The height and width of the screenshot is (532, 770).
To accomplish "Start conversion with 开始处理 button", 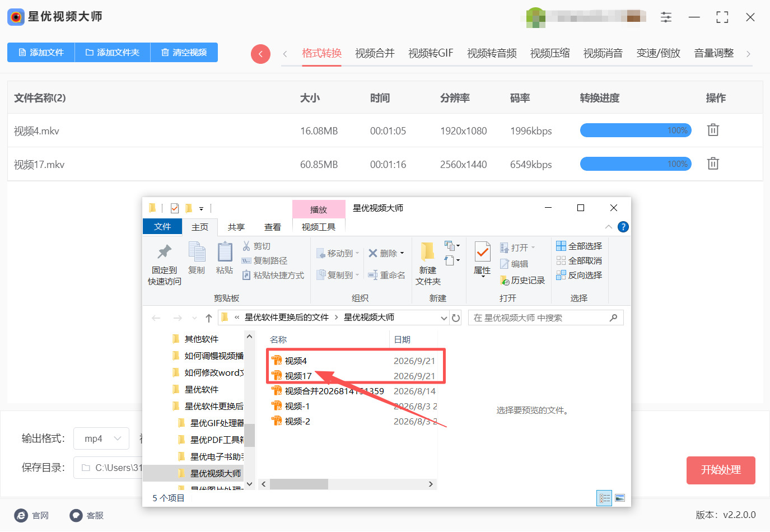I will [x=721, y=470].
